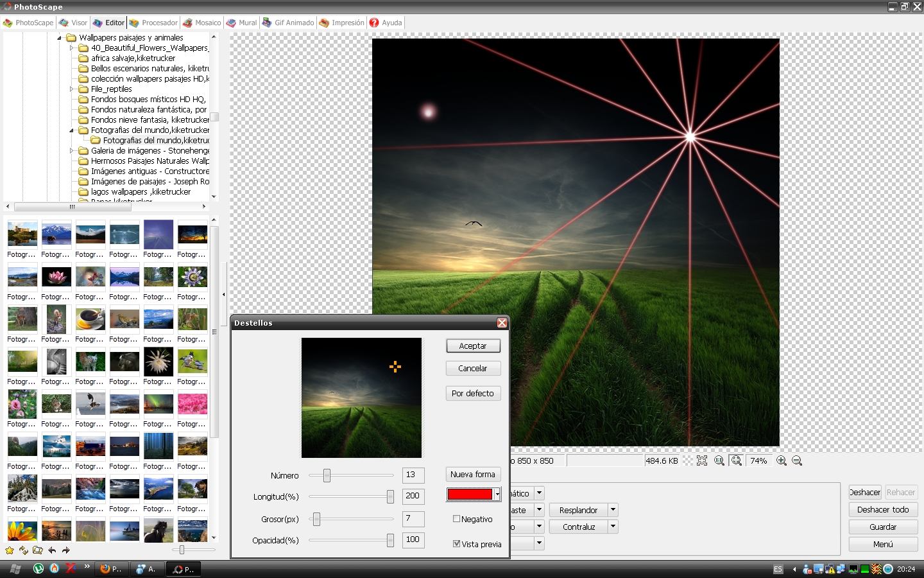
Task: Click the red color swatch
Action: (x=470, y=494)
